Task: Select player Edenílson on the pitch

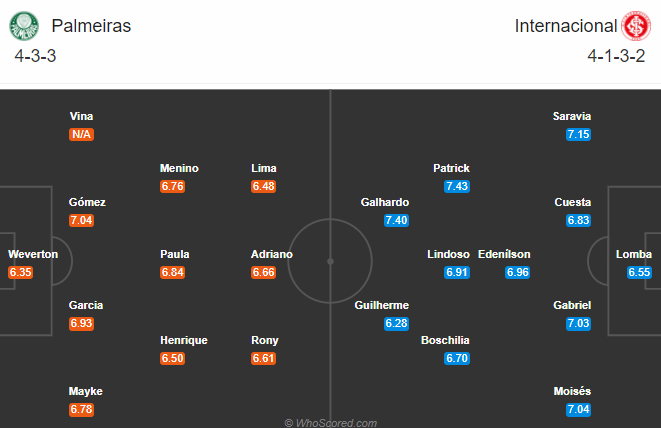Action: 504,254
